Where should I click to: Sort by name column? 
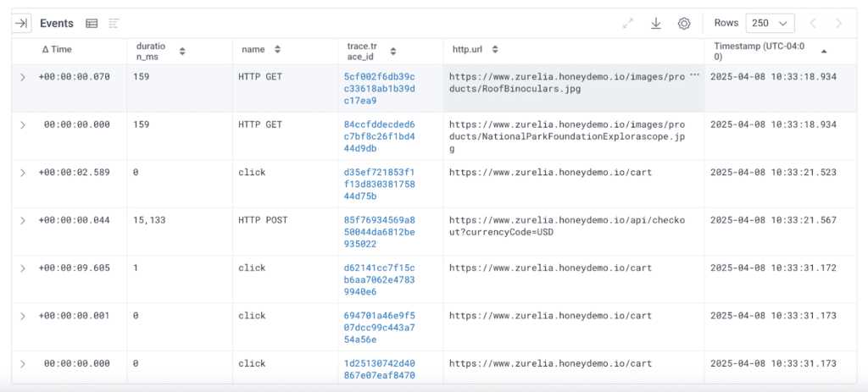point(277,50)
